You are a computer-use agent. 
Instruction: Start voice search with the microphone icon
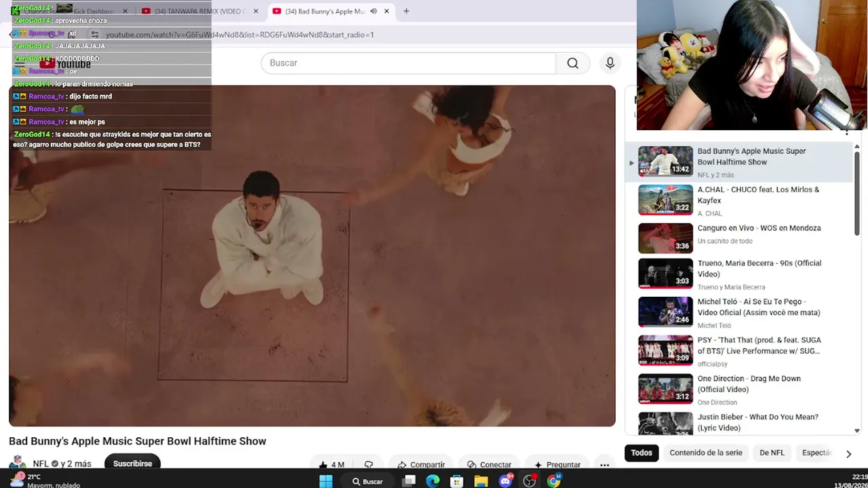pyautogui.click(x=610, y=63)
